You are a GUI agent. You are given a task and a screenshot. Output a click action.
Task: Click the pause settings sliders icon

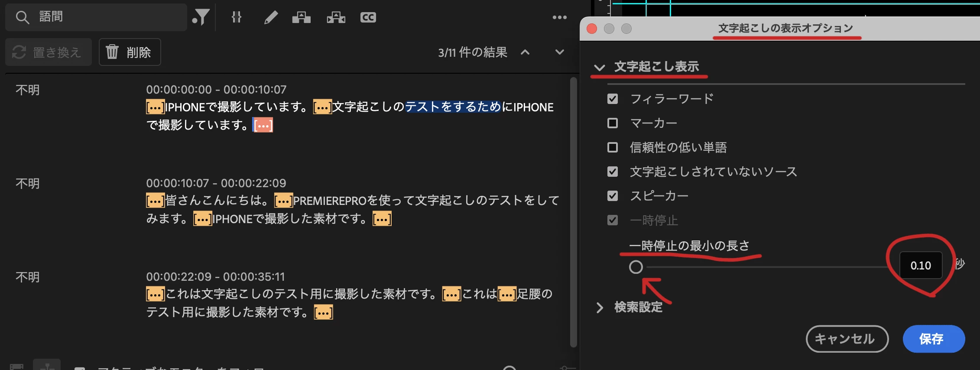click(x=236, y=17)
